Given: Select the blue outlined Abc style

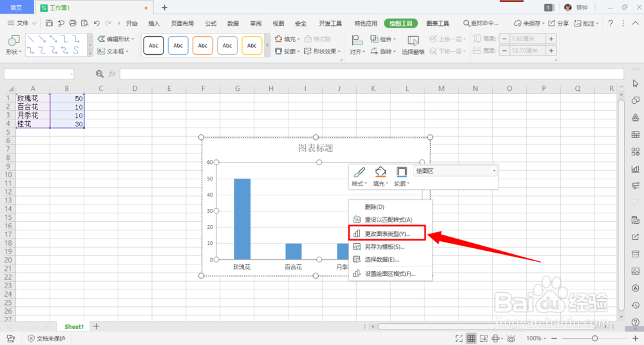Looking at the screenshot, I should [x=178, y=46].
